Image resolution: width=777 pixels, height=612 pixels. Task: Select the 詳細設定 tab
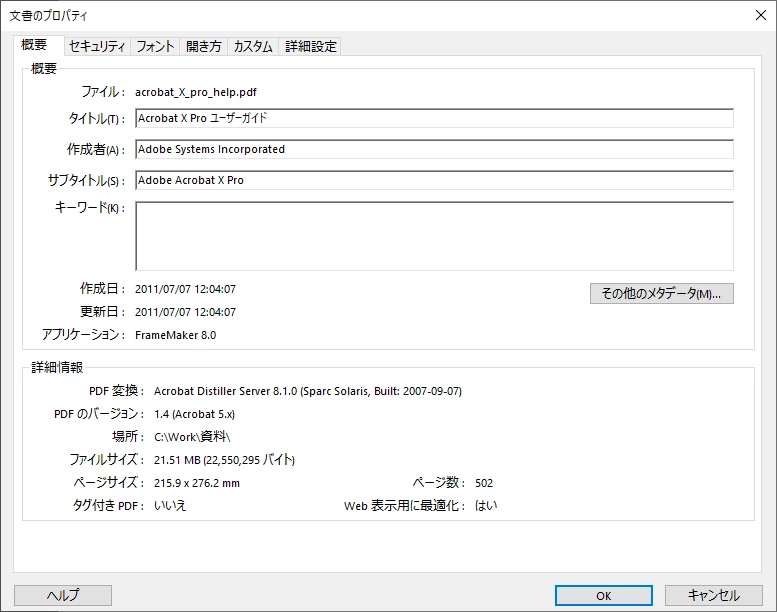click(x=310, y=46)
